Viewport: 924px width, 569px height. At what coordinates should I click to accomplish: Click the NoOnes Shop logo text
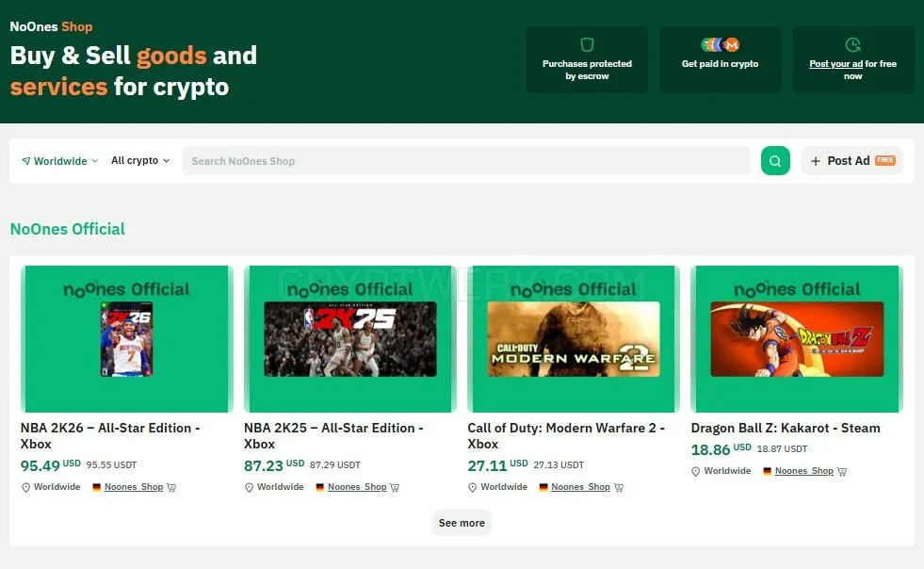[x=51, y=26]
